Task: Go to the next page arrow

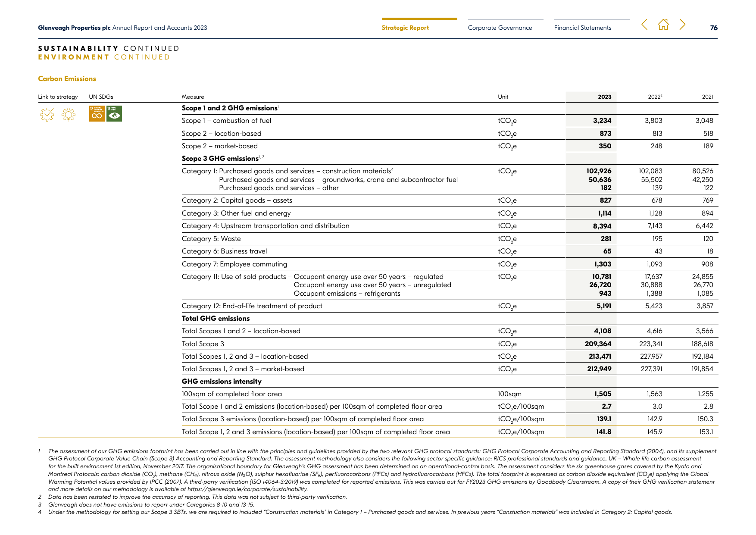Action: point(682,25)
